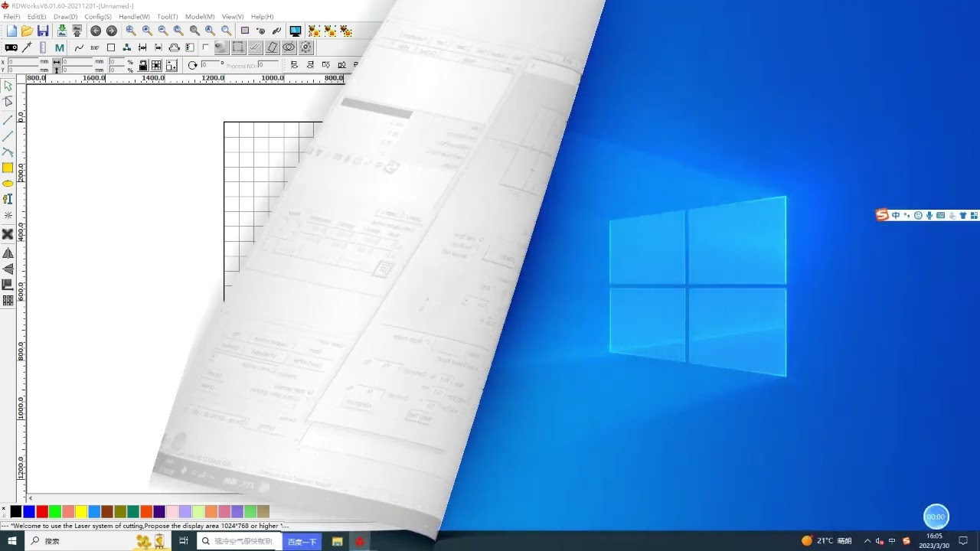980x551 pixels.
Task: Click the monitor preview icon
Action: (x=295, y=31)
